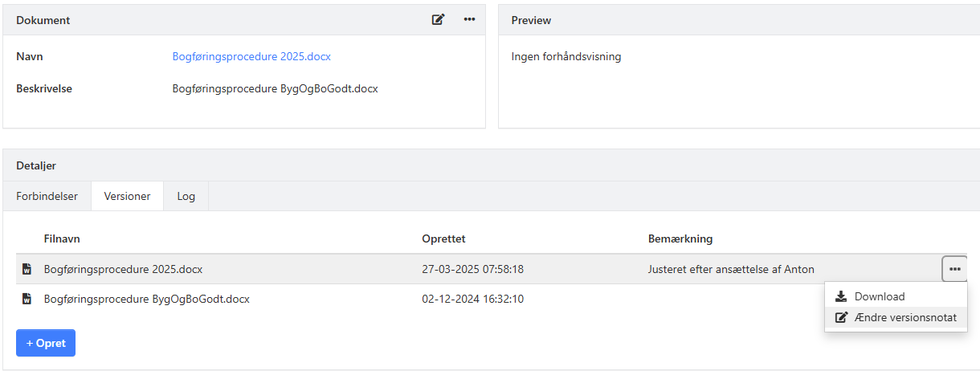This screenshot has height=371, width=980.
Task: Click Word file icon for BygOgBoGodt version
Action: pos(27,300)
